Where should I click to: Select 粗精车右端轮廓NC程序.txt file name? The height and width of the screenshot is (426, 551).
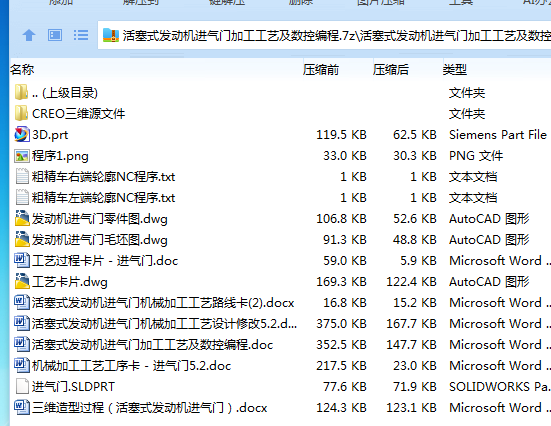(x=103, y=177)
